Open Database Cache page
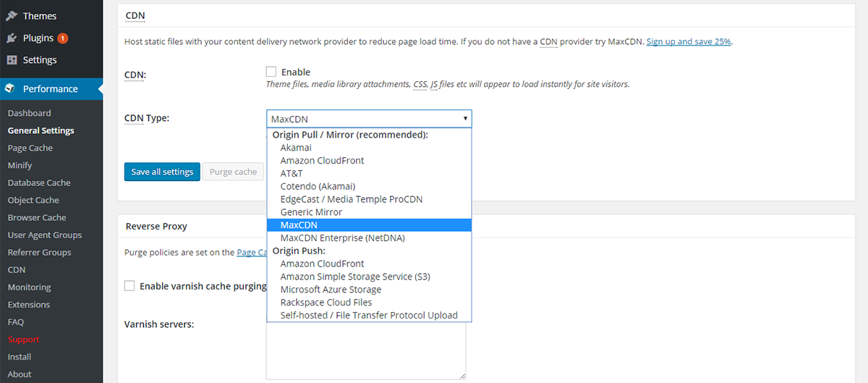This screenshot has height=383, width=868. click(x=39, y=182)
